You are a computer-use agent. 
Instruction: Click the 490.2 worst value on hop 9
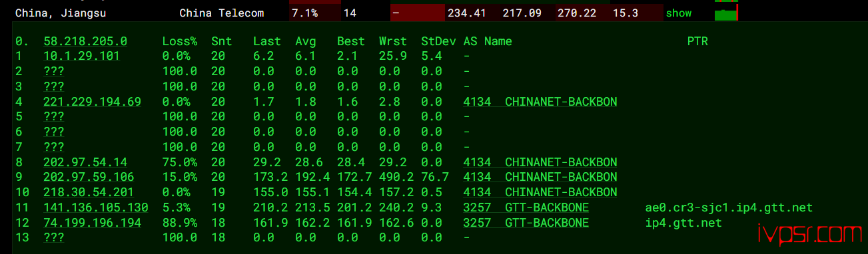click(x=396, y=178)
